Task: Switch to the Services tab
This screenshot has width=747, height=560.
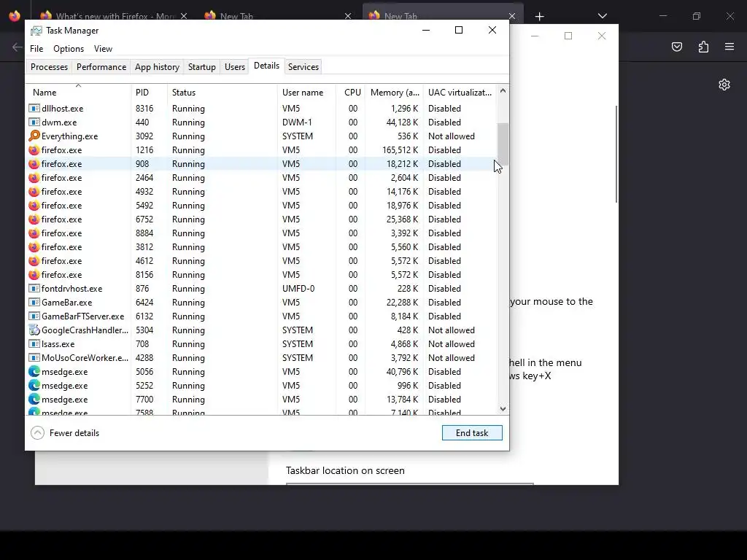Action: point(303,66)
